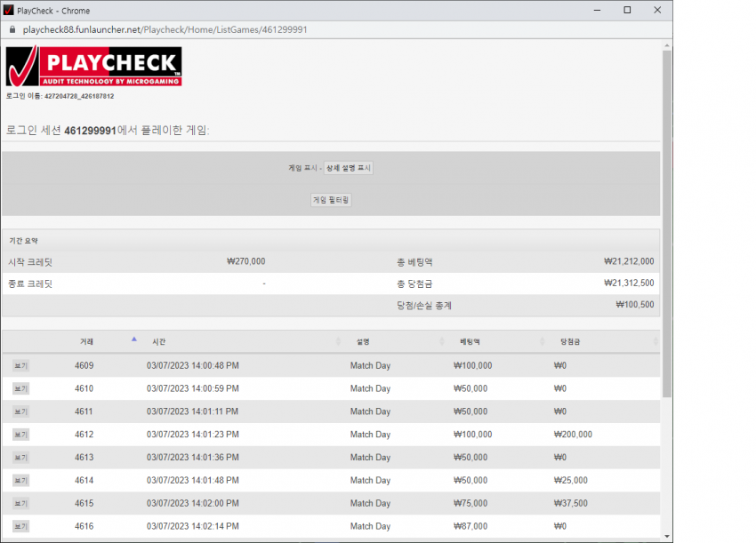Select ₩200,000 winnings in row 4612

tap(573, 435)
